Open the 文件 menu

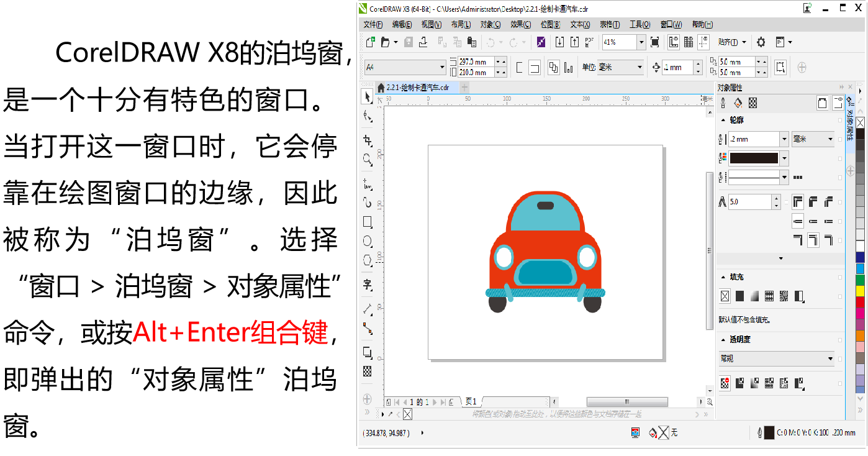click(373, 24)
